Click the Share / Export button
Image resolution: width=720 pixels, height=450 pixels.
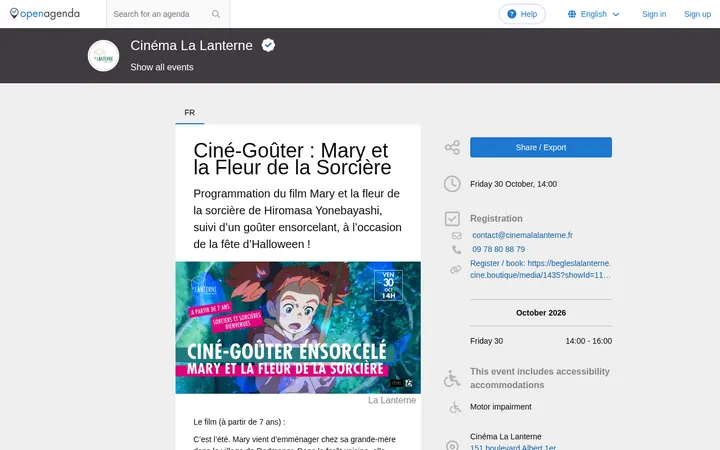point(541,147)
